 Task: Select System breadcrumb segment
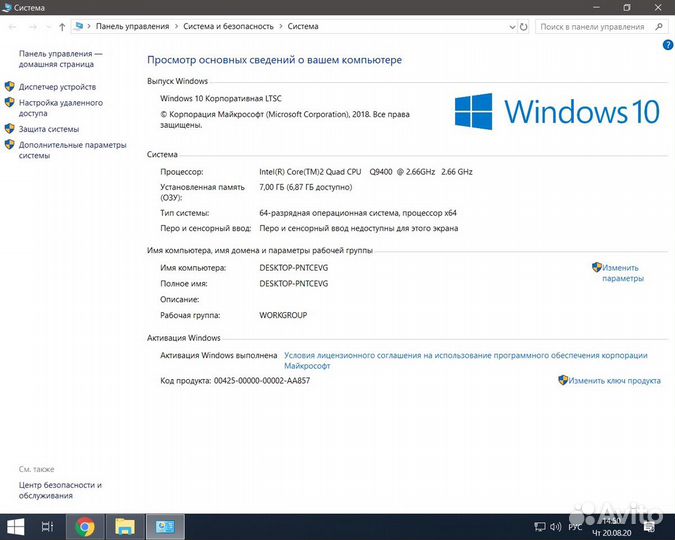pyautogui.click(x=303, y=26)
